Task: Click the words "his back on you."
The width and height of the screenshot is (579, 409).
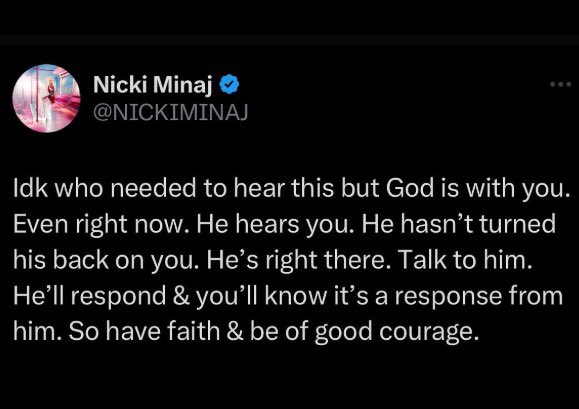Action: [104, 261]
